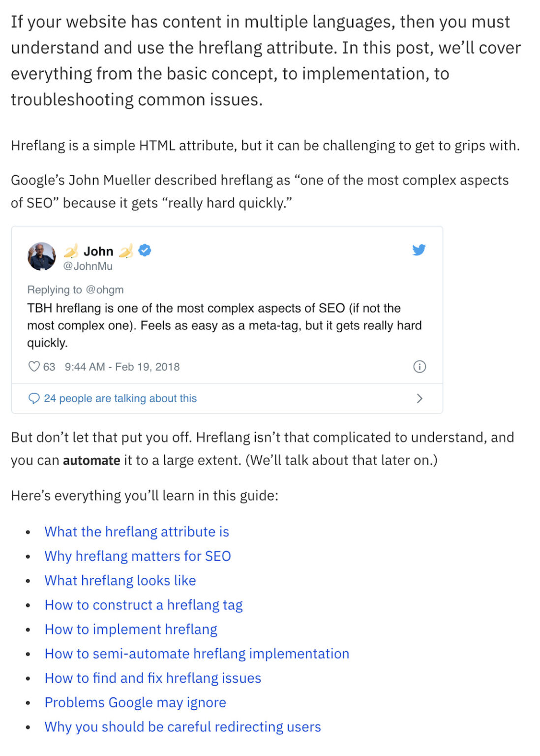Open "How to construct a hreflang tag"
This screenshot has height=756, width=540.
(x=144, y=604)
